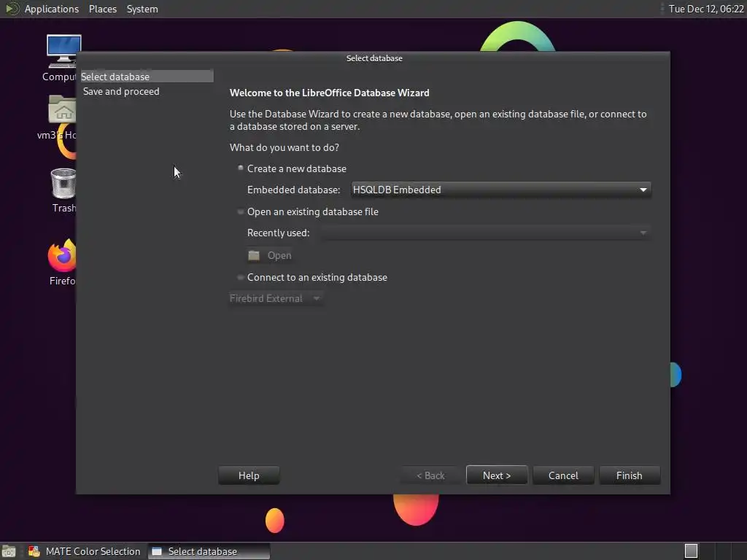Click the show desktop icon in taskbar
This screenshot has height=560, width=747.
pos(9,551)
